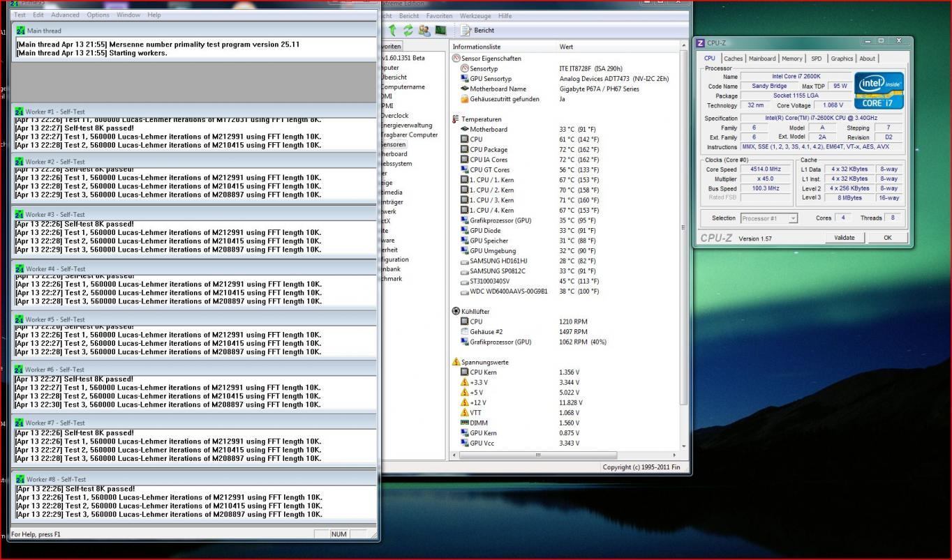Image resolution: width=952 pixels, height=560 pixels.
Task: Select the Motherboard Name row in Everest
Action: coord(565,89)
